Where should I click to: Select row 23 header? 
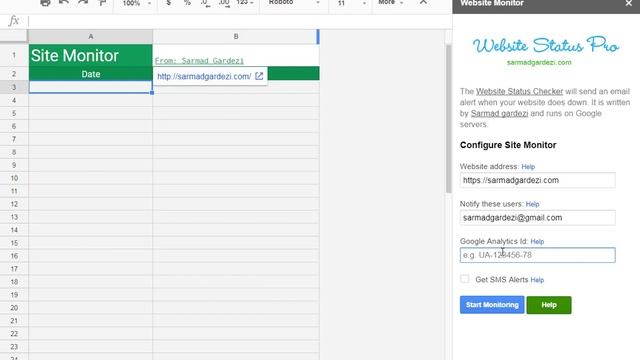pyautogui.click(x=14, y=347)
